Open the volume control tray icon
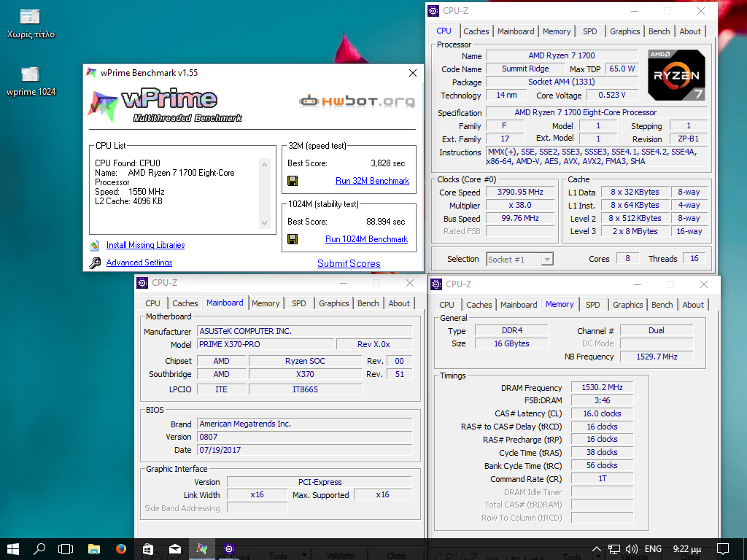The width and height of the screenshot is (747, 560). tap(632, 549)
